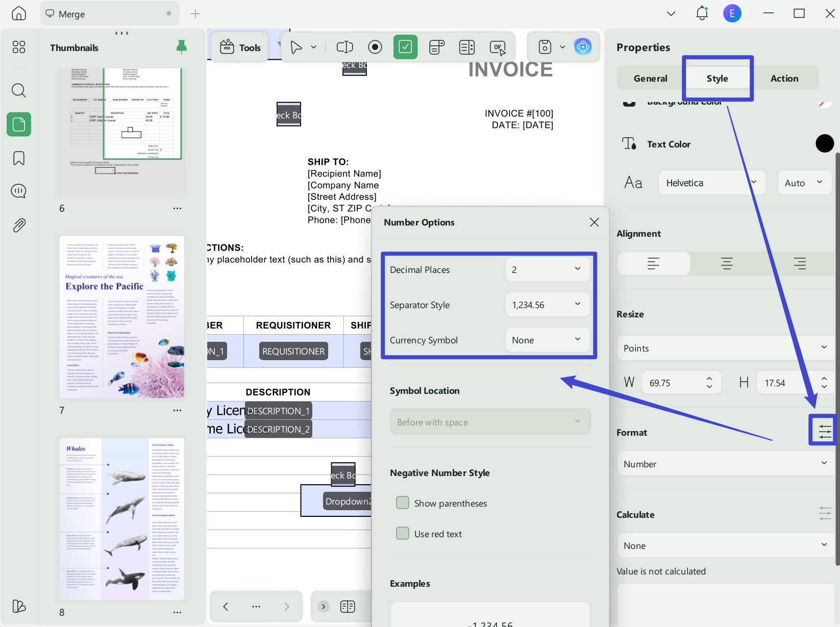
Task: Open Format settings sliders icon
Action: coord(825,431)
